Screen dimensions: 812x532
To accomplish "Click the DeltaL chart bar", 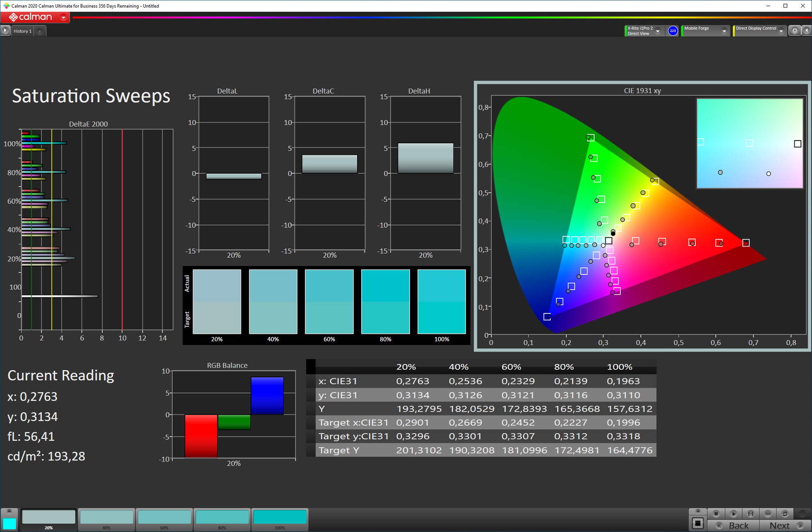I will click(x=234, y=176).
